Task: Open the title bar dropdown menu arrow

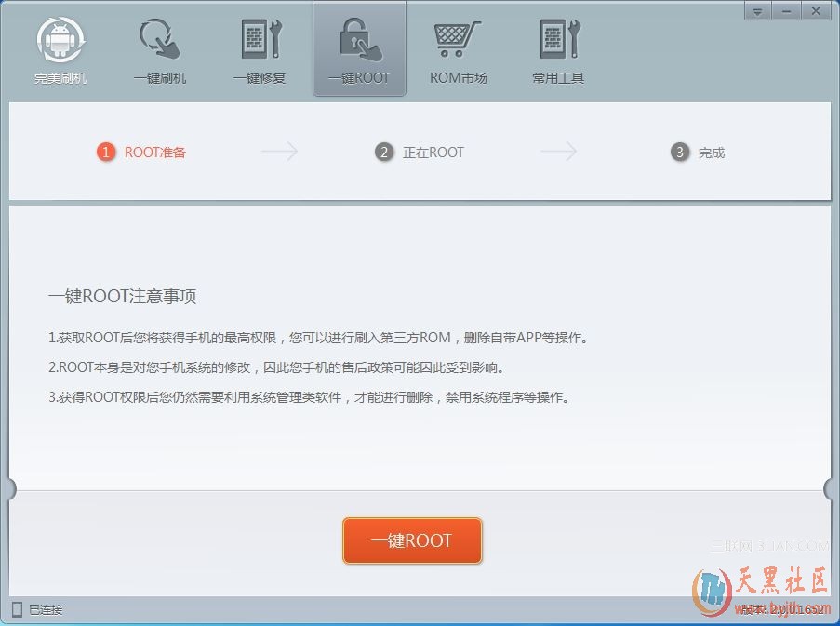Action: pyautogui.click(x=758, y=11)
